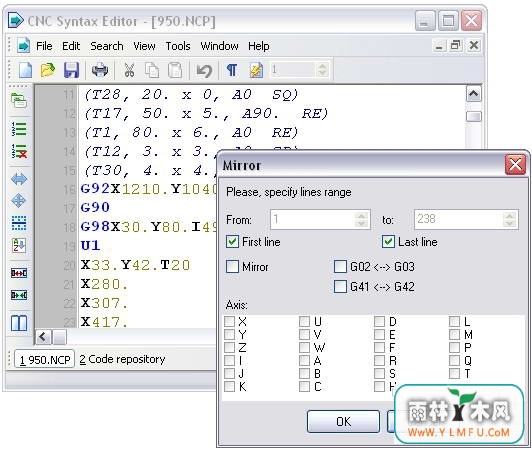Click toolbar line number spinner arrows
The width and height of the screenshot is (532, 449).
pos(322,70)
